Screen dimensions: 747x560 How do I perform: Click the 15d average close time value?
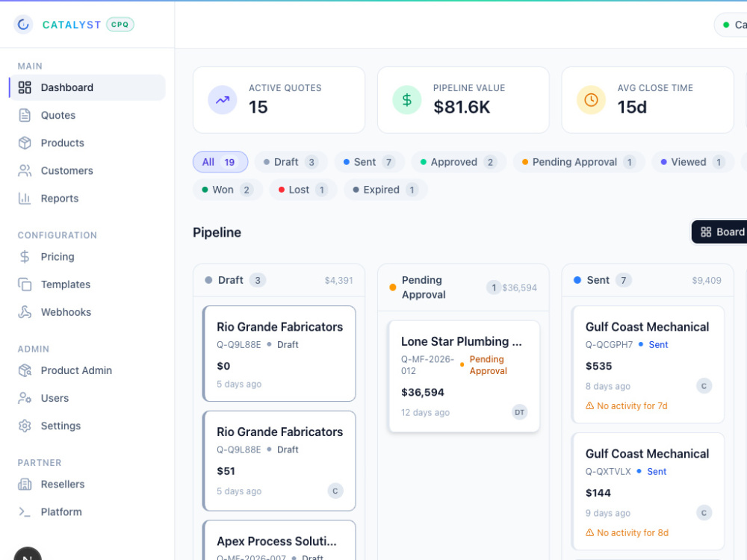click(632, 107)
